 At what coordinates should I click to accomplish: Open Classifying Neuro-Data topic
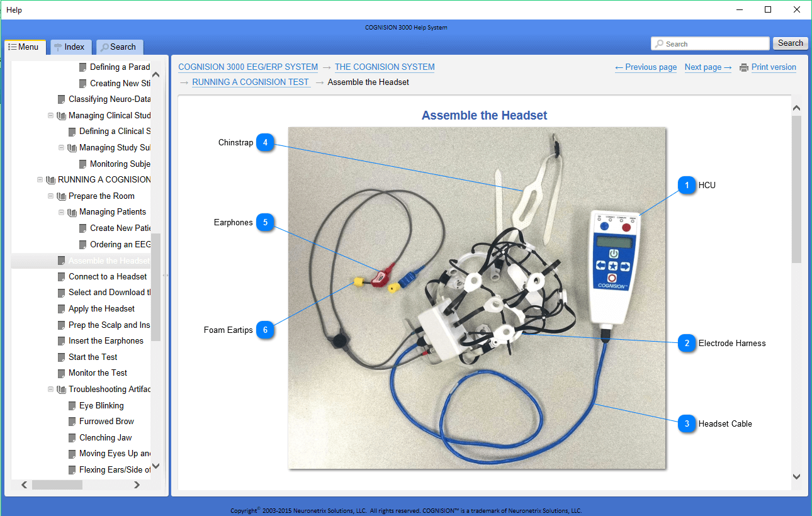(110, 99)
